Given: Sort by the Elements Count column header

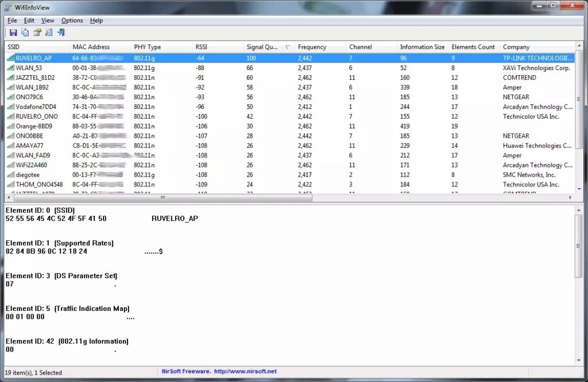Looking at the screenshot, I should click(x=474, y=47).
